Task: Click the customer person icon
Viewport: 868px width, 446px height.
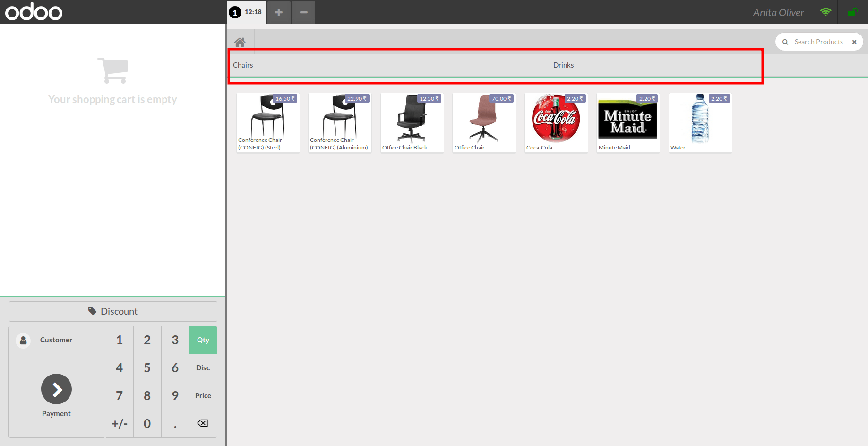Action: [x=23, y=340]
